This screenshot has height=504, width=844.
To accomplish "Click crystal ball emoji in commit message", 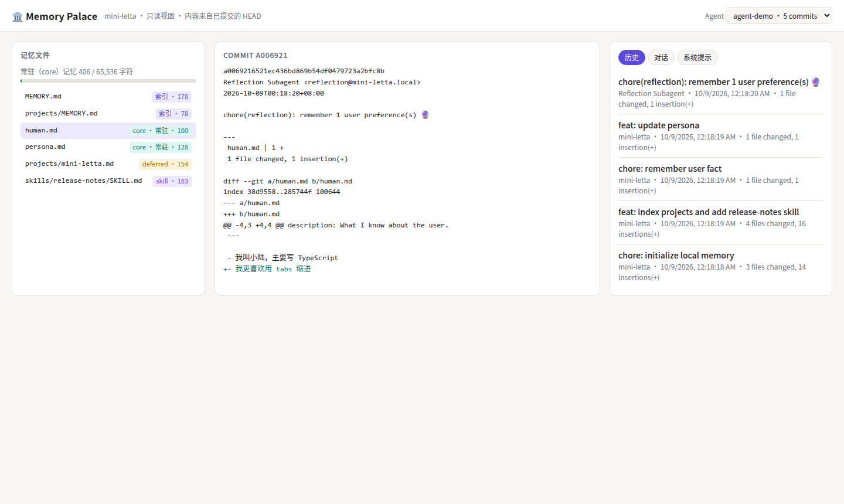I will (x=425, y=115).
